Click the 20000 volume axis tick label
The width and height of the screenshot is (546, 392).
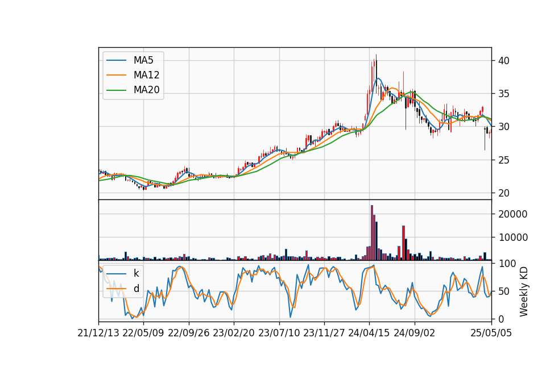tap(513, 214)
